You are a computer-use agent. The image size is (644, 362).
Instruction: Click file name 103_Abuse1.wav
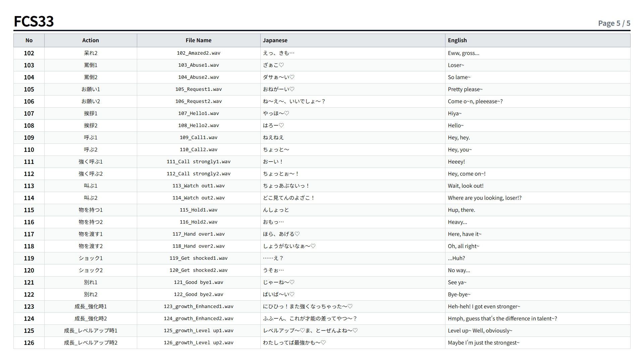coord(199,65)
